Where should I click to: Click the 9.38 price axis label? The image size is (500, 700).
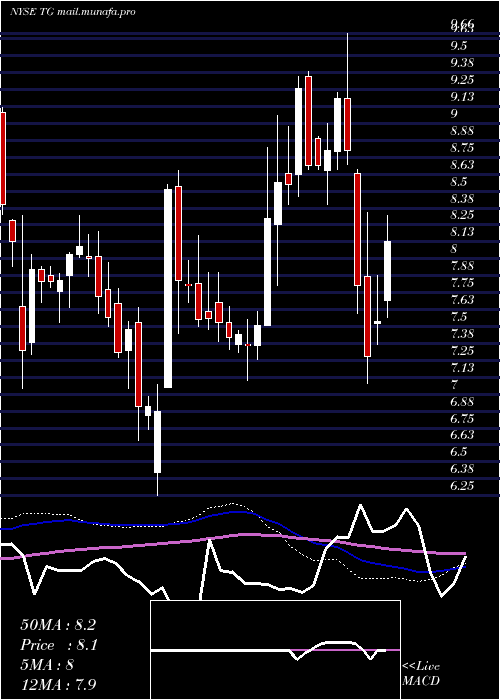[x=462, y=63]
